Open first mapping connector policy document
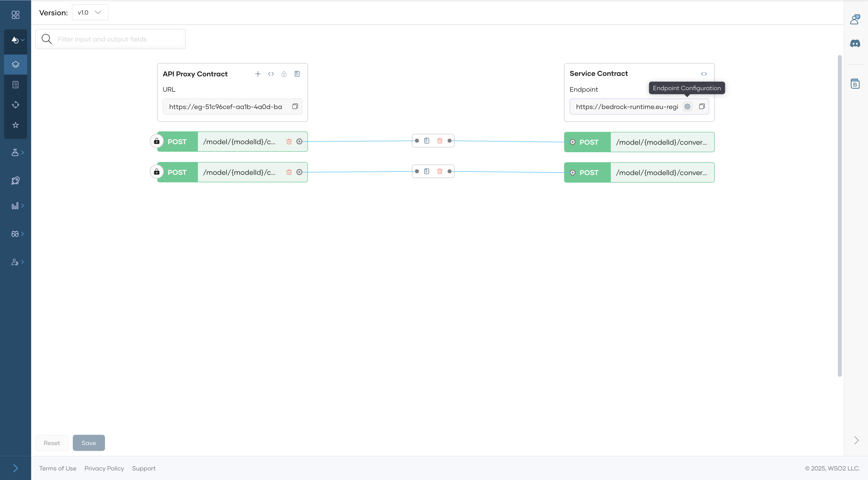Viewport: 868px width, 480px height. tap(426, 141)
